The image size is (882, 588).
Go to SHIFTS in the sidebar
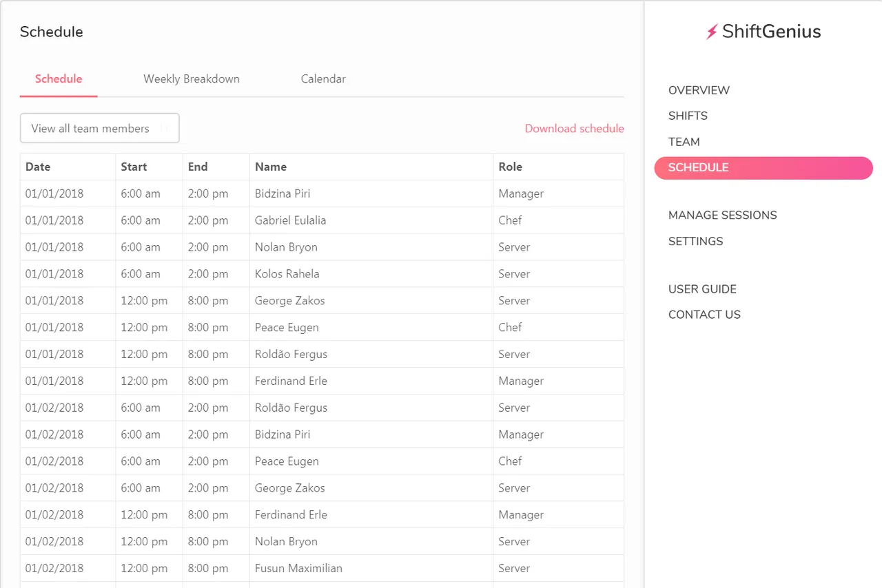click(688, 116)
